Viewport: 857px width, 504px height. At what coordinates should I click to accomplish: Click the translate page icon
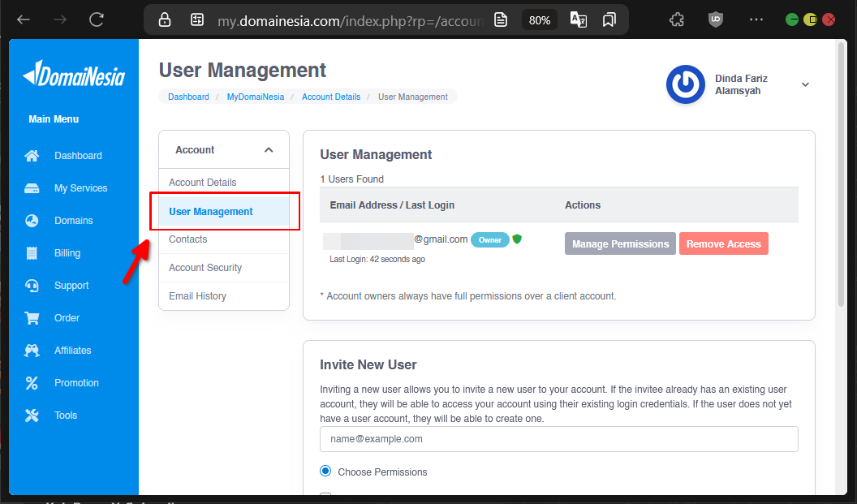[x=579, y=20]
